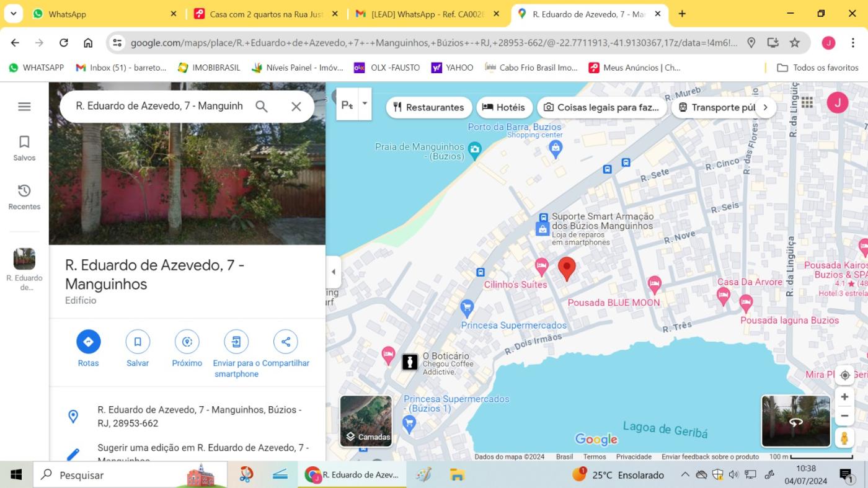Click the Salvar bookmark button

click(x=138, y=349)
